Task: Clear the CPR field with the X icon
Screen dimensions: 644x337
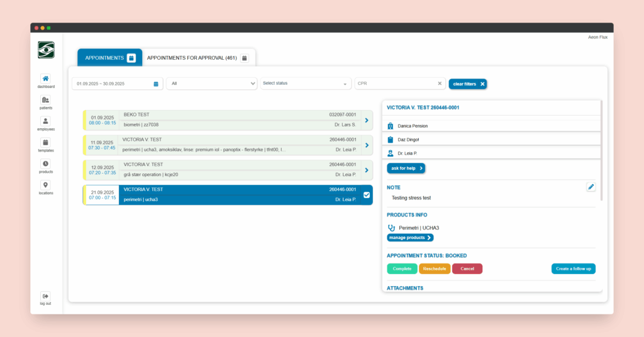Action: (440, 84)
